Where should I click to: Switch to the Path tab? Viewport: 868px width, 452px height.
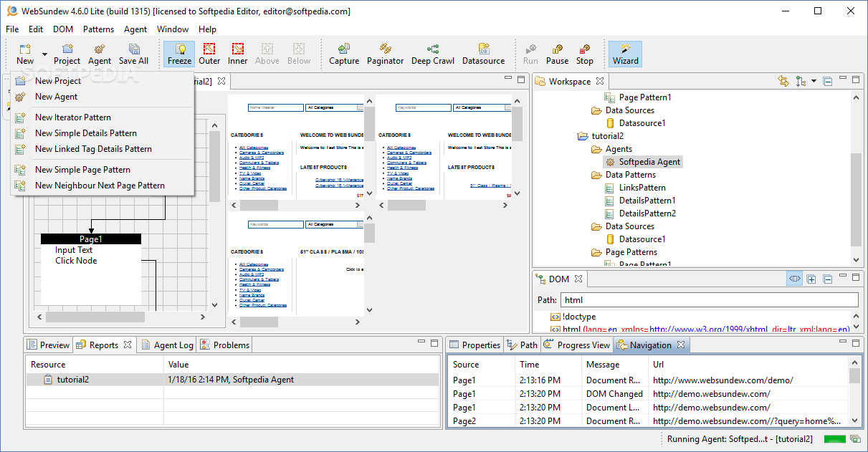click(522, 345)
